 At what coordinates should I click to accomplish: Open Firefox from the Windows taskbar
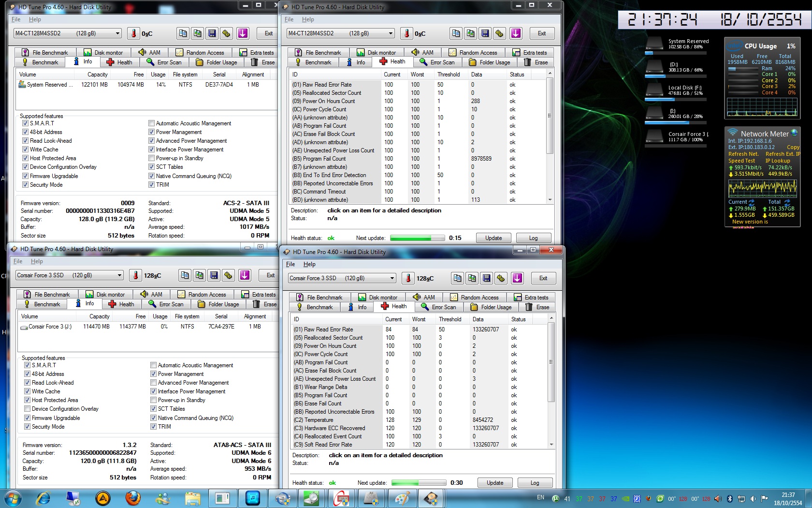tap(133, 498)
